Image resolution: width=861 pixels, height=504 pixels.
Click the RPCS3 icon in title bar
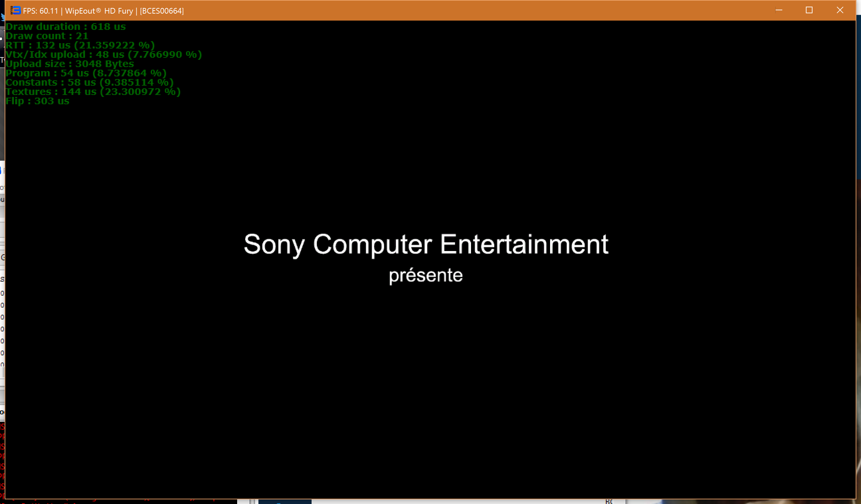(x=15, y=11)
